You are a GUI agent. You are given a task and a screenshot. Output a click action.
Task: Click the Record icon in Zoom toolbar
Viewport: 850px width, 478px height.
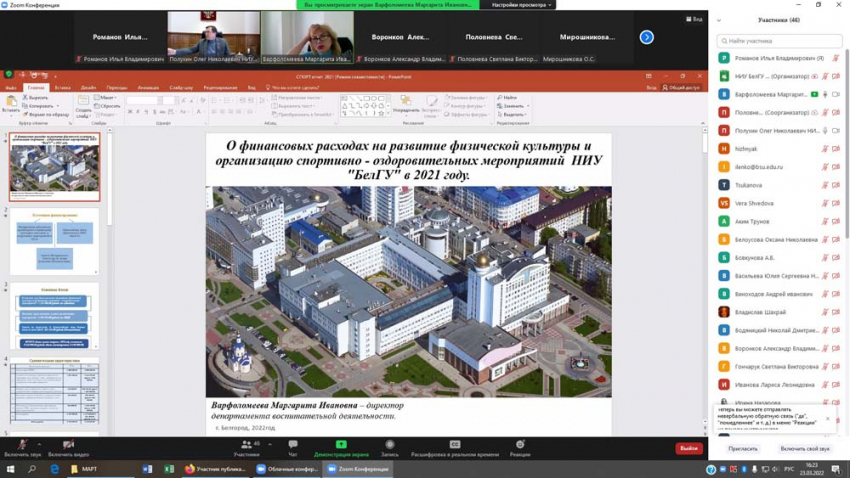pyautogui.click(x=390, y=445)
